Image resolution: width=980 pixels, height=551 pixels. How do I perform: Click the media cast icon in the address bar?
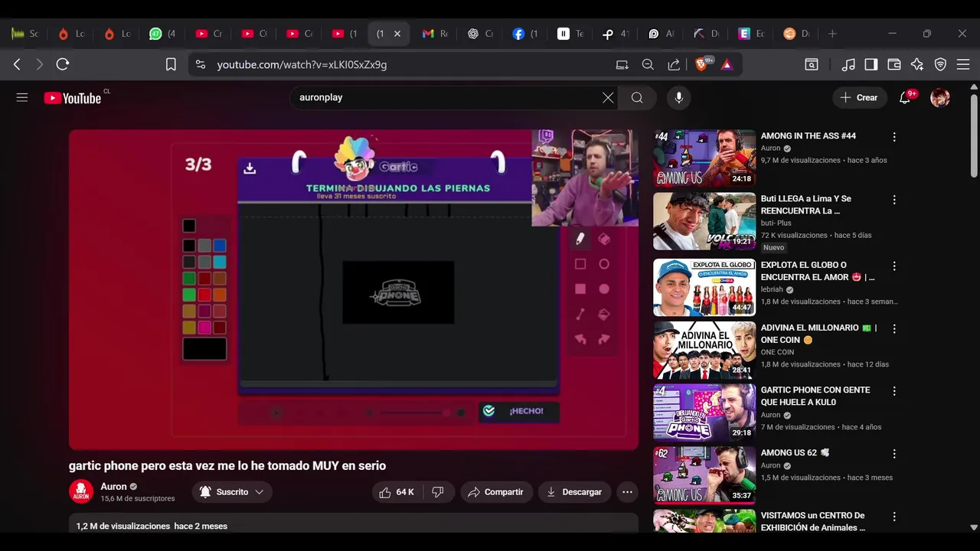[622, 64]
